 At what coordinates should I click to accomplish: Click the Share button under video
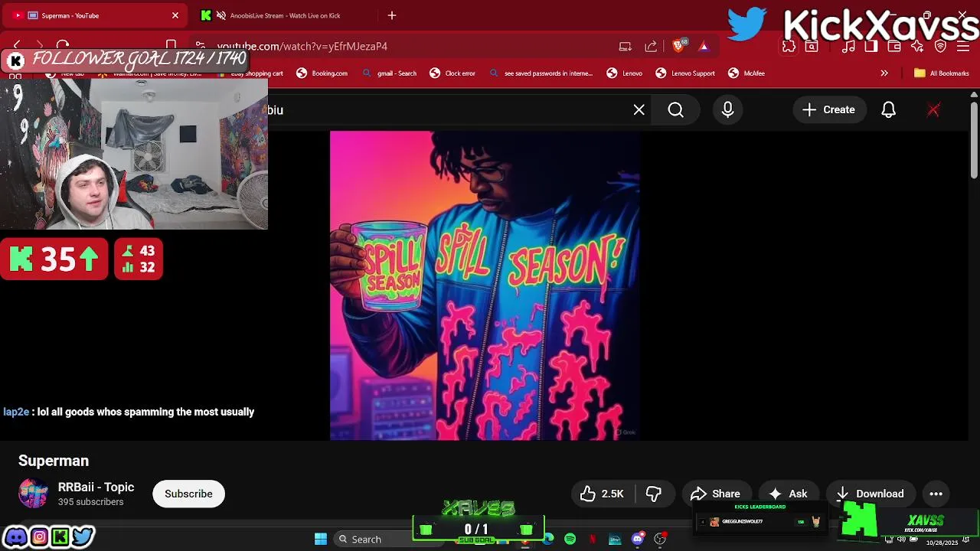(x=716, y=494)
